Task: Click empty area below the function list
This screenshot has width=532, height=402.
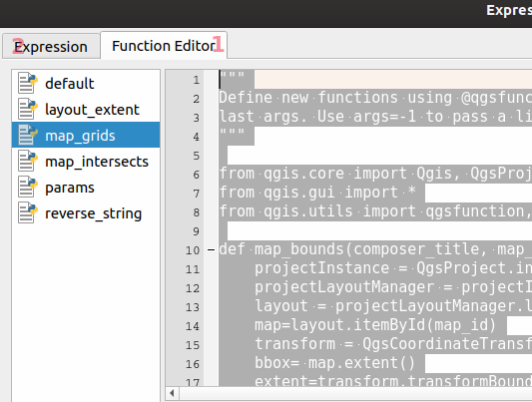Action: (x=86, y=312)
